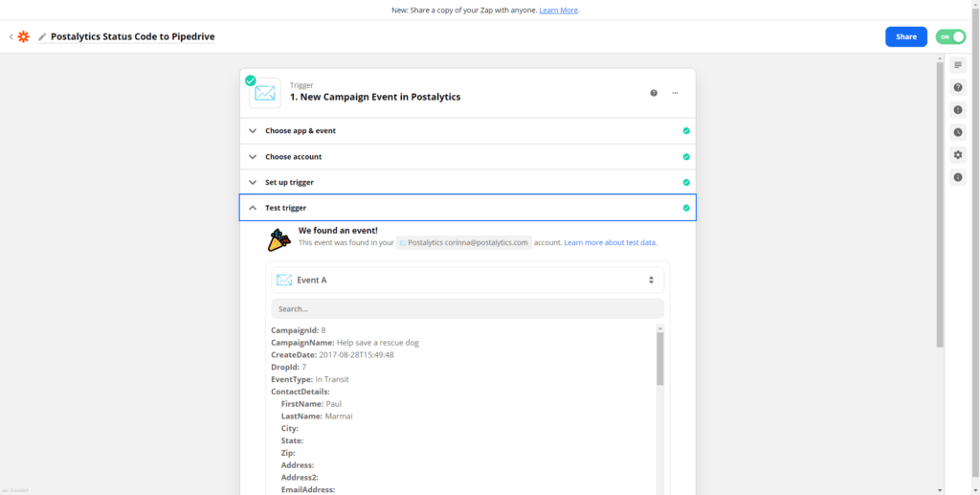
Task: Click the DropId 7 row
Action: (289, 367)
